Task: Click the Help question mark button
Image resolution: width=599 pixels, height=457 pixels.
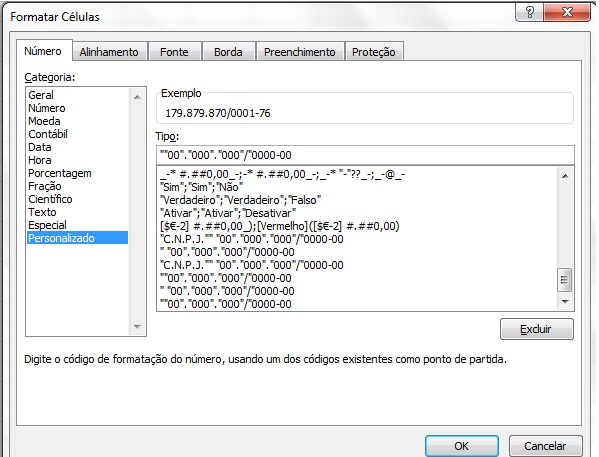Action: [529, 13]
